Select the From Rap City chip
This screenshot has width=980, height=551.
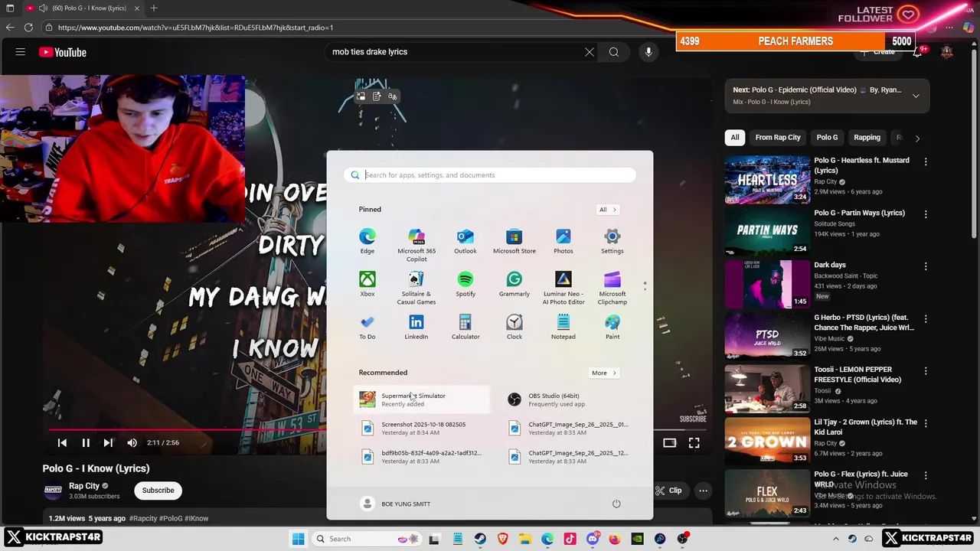(778, 138)
